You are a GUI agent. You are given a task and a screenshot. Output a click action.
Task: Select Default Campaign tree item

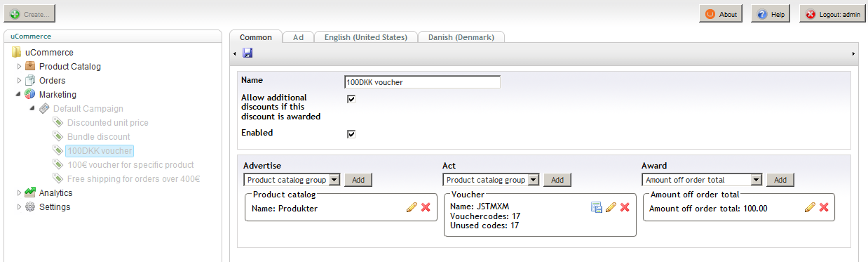pyautogui.click(x=88, y=108)
